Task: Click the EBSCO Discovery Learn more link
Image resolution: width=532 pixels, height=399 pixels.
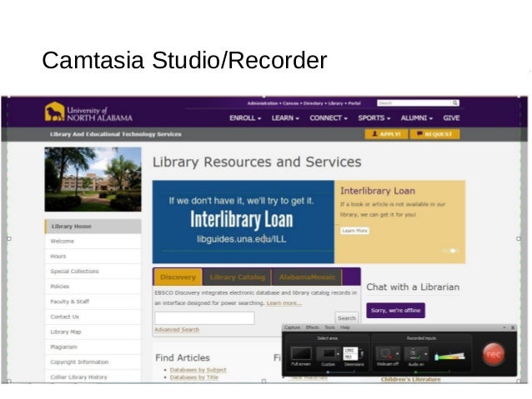Action: point(284,303)
